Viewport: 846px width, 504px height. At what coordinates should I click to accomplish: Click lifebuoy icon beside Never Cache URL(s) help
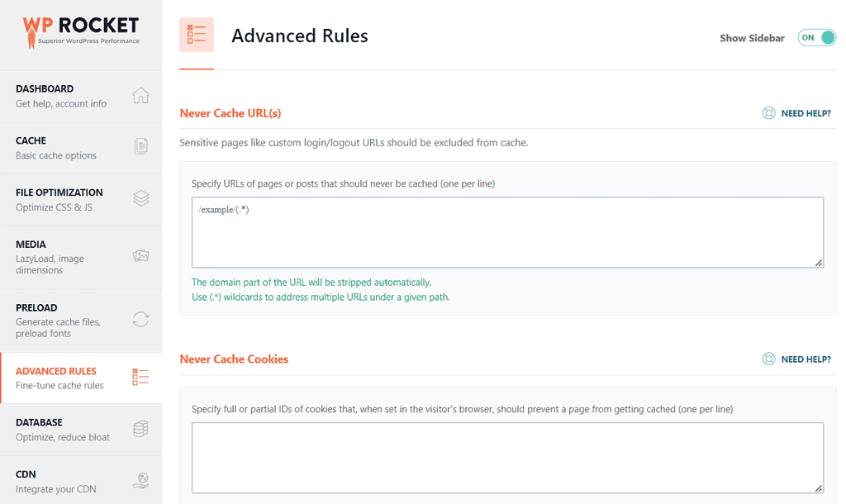tap(769, 112)
